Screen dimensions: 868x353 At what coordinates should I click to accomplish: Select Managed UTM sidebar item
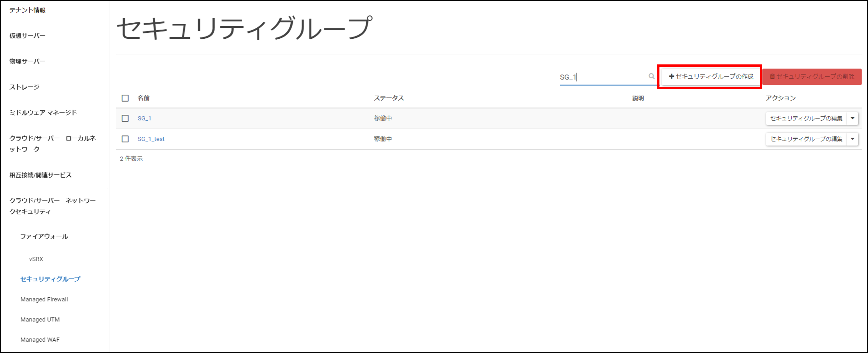[x=40, y=320]
